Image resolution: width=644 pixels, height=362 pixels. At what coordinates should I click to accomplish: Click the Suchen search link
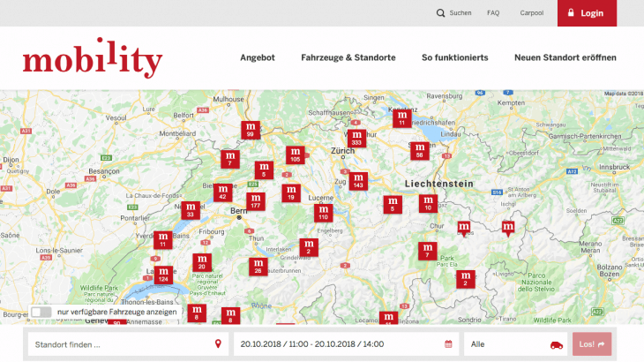[x=453, y=12]
